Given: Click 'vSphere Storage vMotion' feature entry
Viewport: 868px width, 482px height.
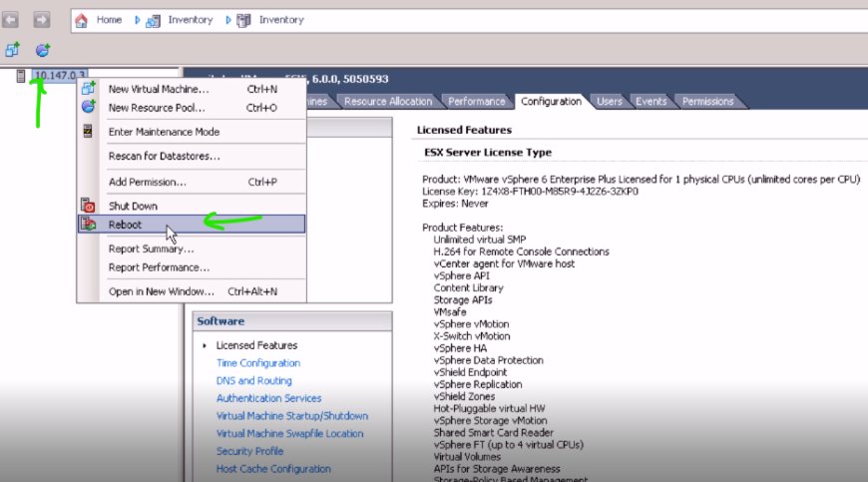Looking at the screenshot, I should click(x=491, y=421).
